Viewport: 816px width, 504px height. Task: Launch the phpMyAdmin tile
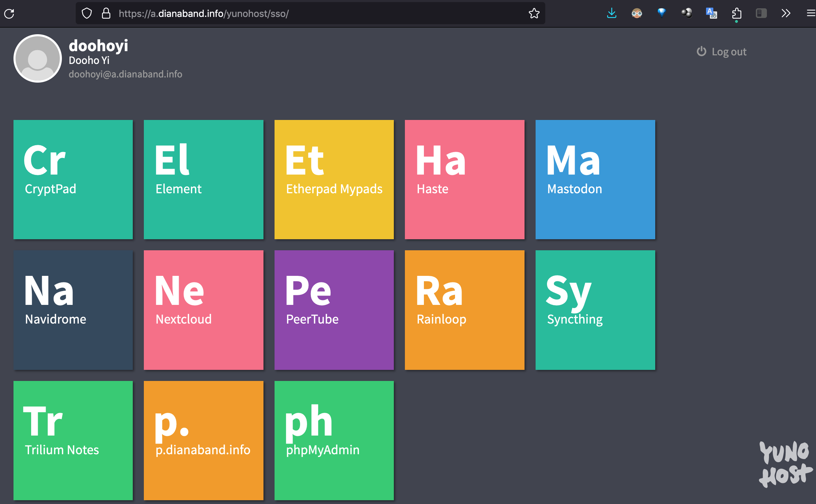[334, 440]
